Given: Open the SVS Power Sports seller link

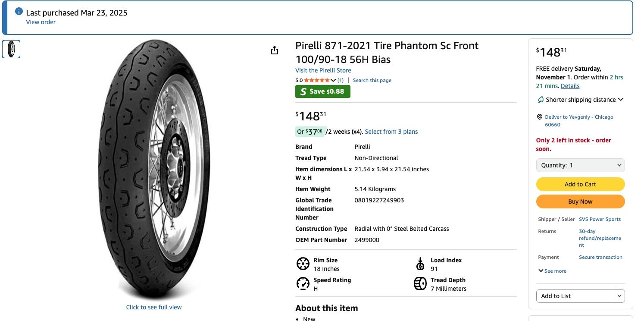Looking at the screenshot, I should point(600,219).
